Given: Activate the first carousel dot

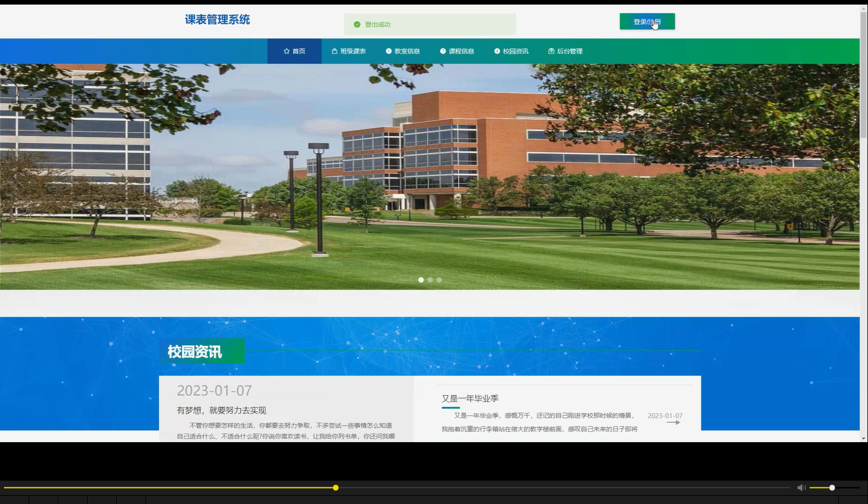Looking at the screenshot, I should [x=421, y=279].
